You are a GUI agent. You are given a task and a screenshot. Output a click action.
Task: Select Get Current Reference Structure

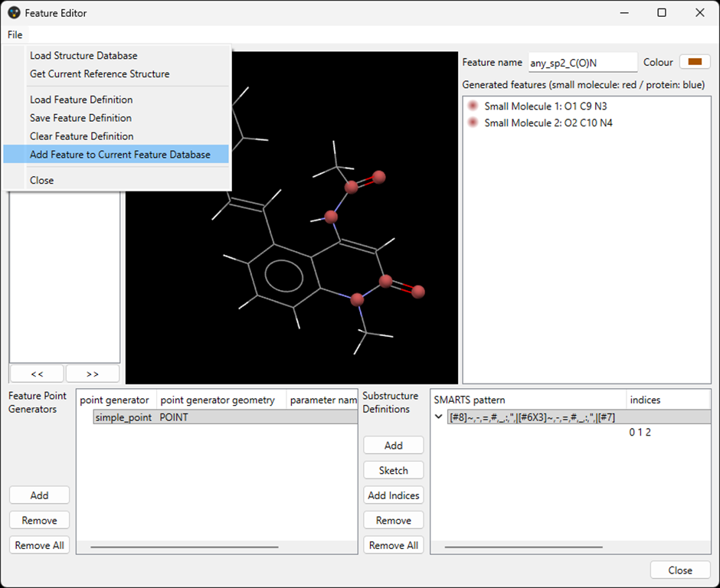coord(100,74)
